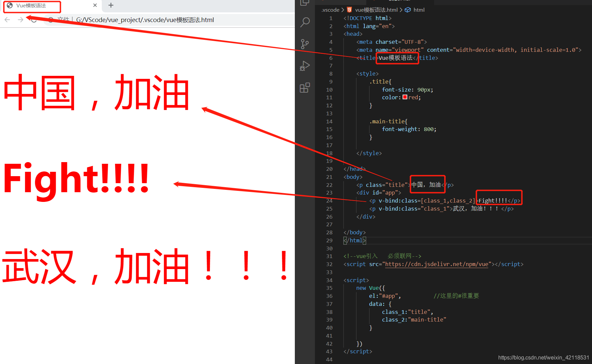The width and height of the screenshot is (592, 364).
Task: Click the class_1:"title" data line
Action: click(408, 312)
